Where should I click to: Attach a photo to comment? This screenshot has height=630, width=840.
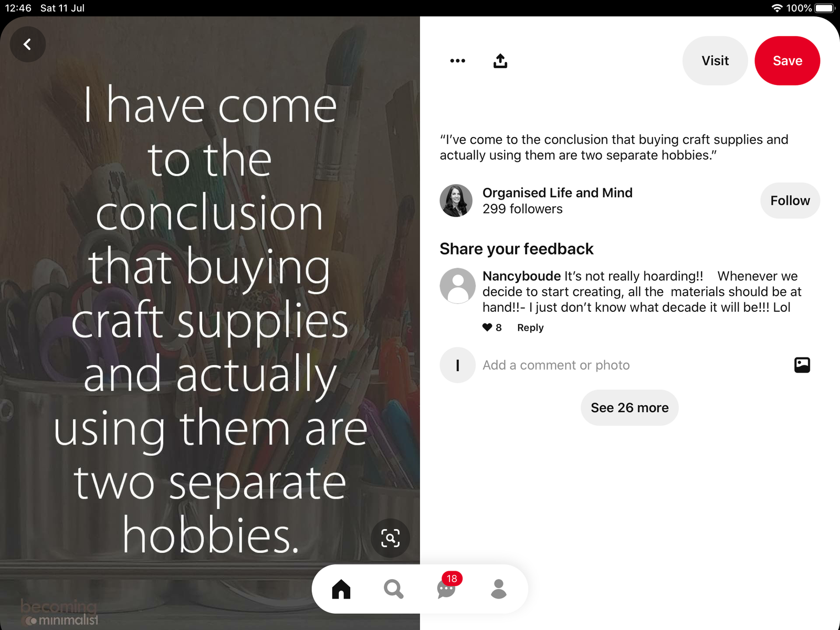802,365
